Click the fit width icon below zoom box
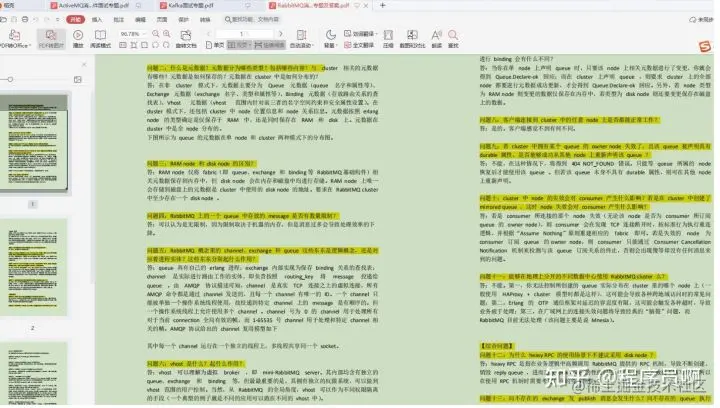 pos(134,45)
